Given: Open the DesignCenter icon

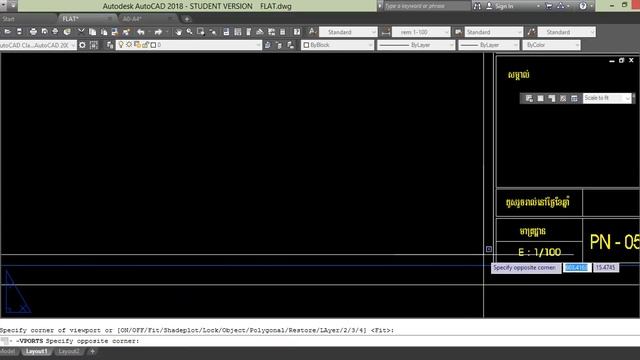Looking at the screenshot, I should tap(238, 32).
